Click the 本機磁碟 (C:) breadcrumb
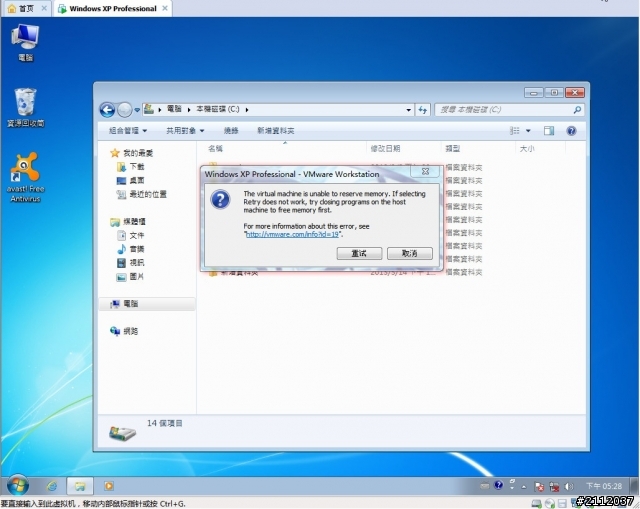The width and height of the screenshot is (640, 509). (218, 109)
